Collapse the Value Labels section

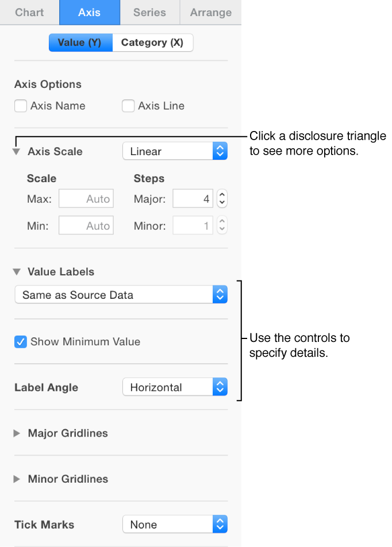tap(16, 271)
